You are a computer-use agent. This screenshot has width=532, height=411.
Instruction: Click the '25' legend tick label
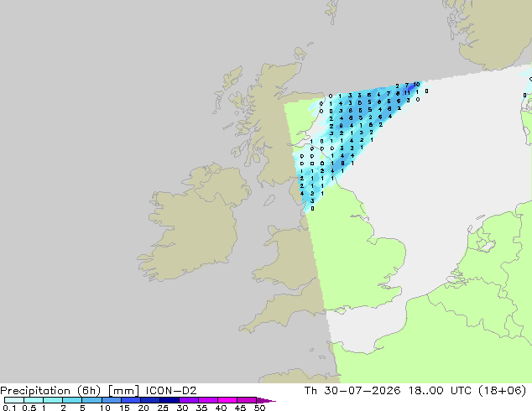click(163, 408)
